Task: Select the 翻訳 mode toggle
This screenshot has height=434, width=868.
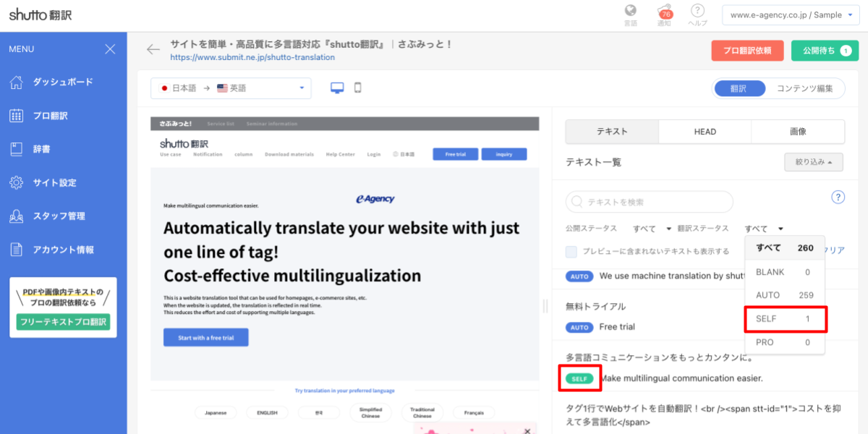Action: click(739, 88)
